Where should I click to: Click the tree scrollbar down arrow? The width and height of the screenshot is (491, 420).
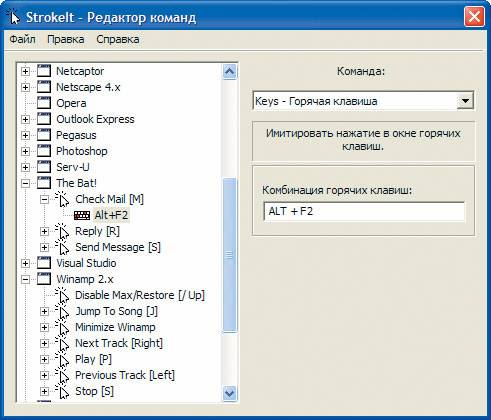[x=230, y=393]
